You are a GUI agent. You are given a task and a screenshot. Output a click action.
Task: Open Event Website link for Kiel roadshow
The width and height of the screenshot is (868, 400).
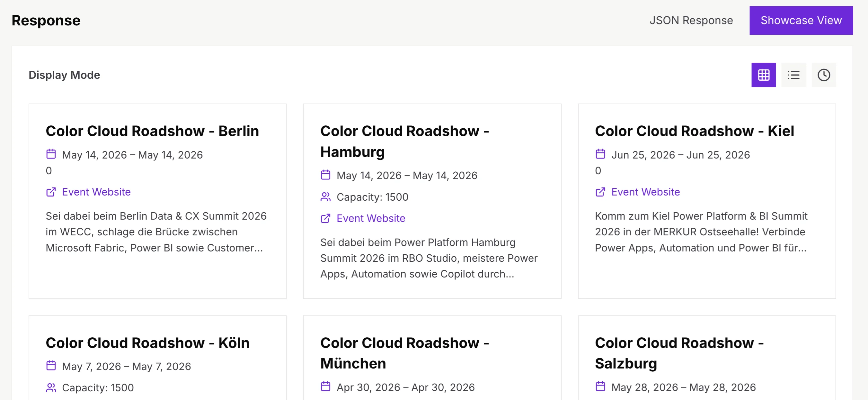(645, 192)
